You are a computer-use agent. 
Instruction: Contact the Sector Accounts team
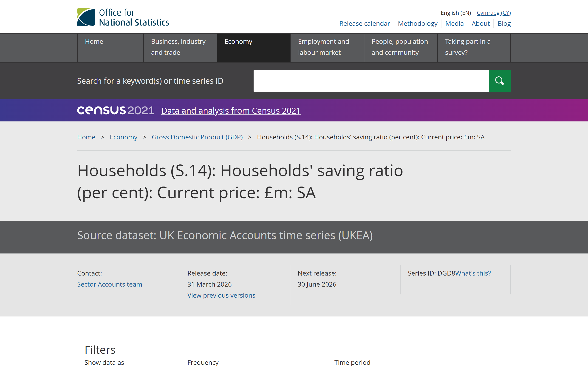pyautogui.click(x=110, y=284)
